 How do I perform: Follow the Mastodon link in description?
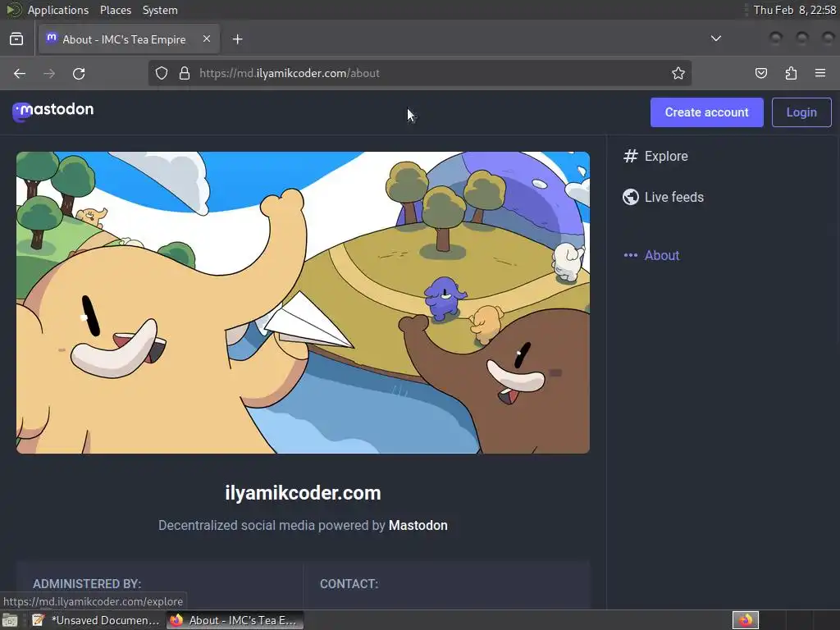pos(418,526)
